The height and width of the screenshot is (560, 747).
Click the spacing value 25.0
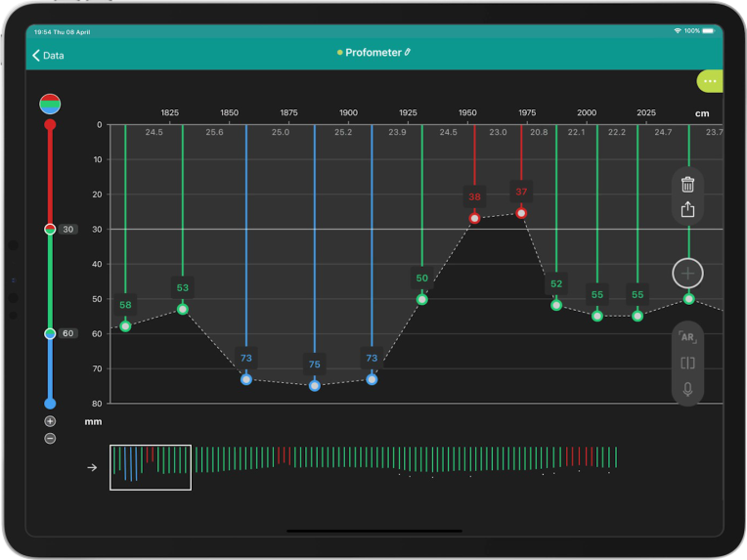coord(281,132)
